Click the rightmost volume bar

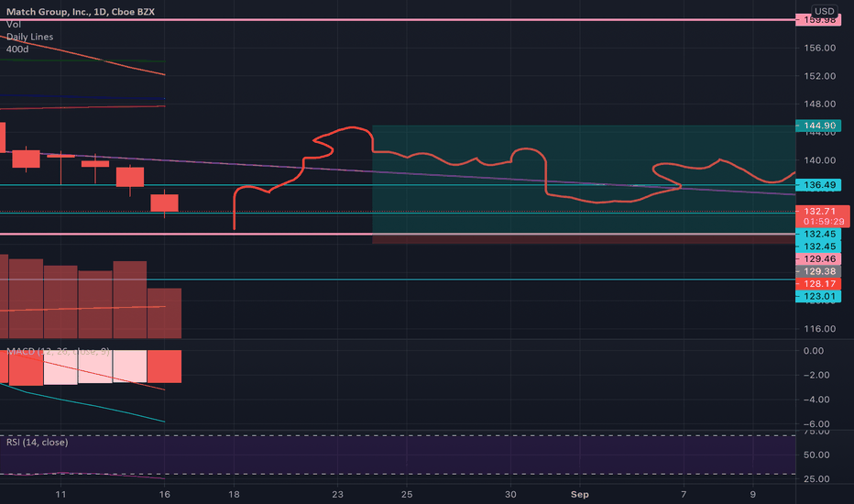[165, 313]
